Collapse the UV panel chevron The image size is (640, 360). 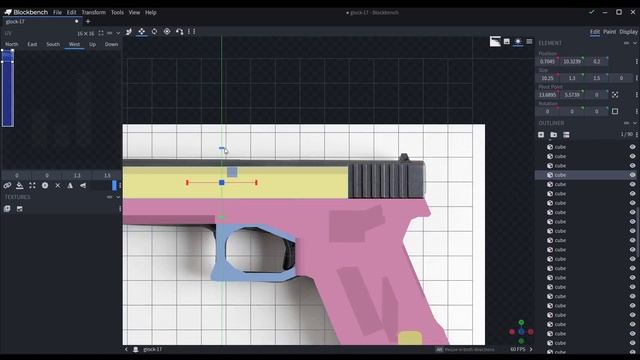click(118, 33)
